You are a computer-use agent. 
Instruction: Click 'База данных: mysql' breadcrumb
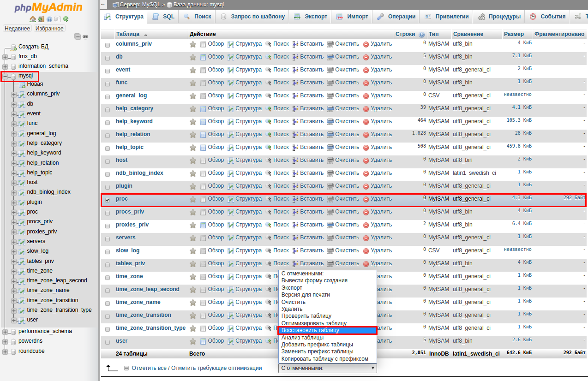pyautogui.click(x=198, y=5)
